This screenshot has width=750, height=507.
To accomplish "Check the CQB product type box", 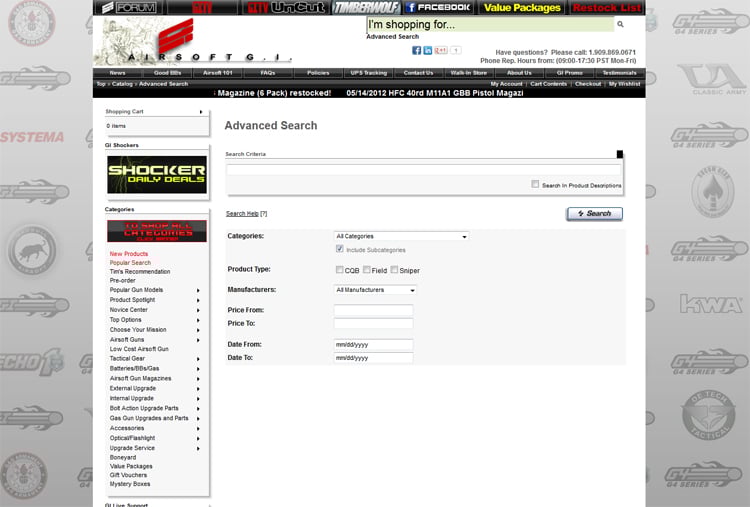I will click(x=340, y=269).
